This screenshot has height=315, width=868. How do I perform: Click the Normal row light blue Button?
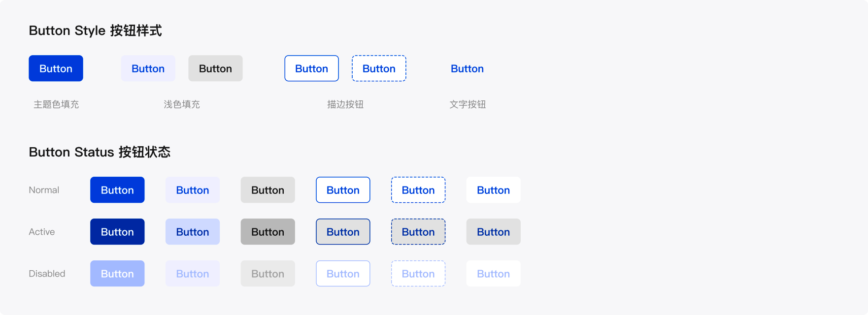coord(193,190)
